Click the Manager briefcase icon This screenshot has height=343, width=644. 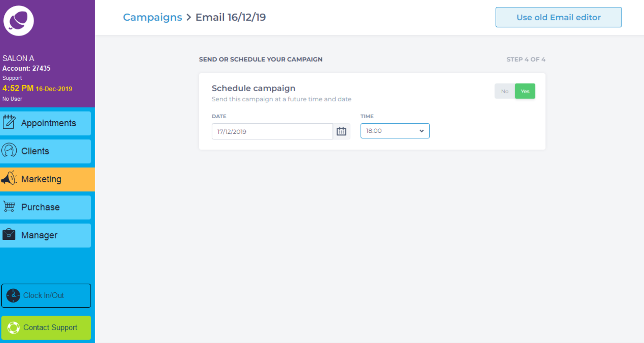9,234
